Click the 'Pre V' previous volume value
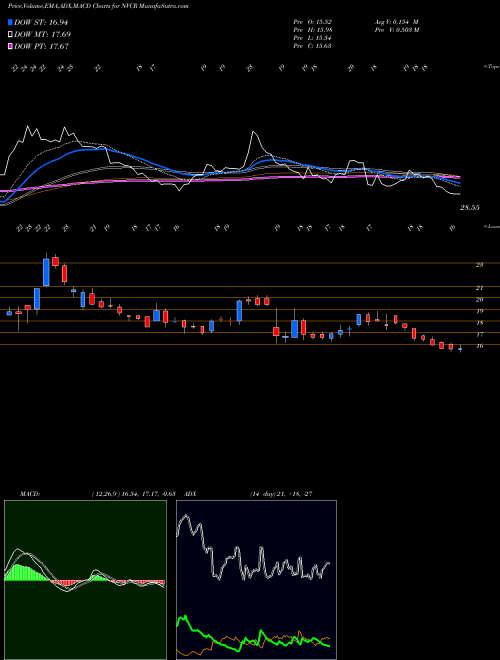 396,30
